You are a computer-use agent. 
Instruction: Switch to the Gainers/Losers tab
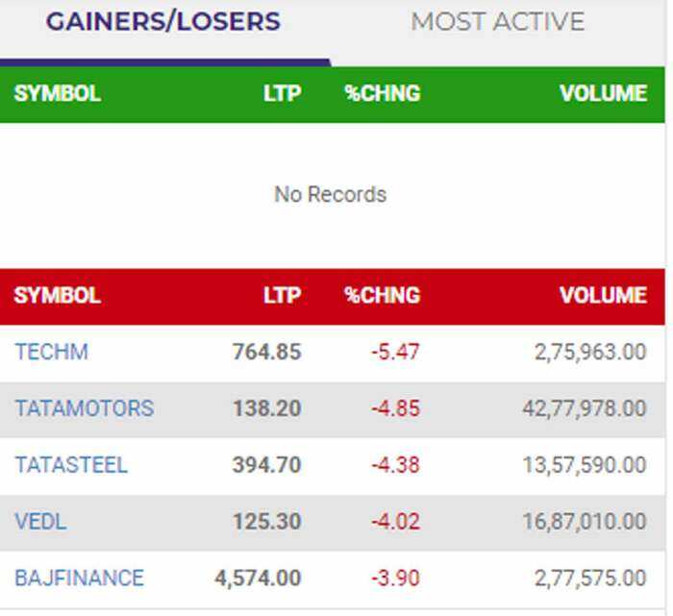coord(163,22)
